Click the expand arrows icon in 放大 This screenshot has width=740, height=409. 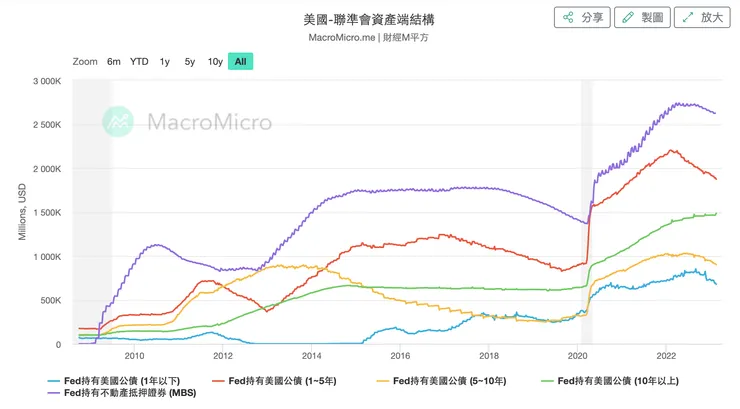tap(688, 18)
